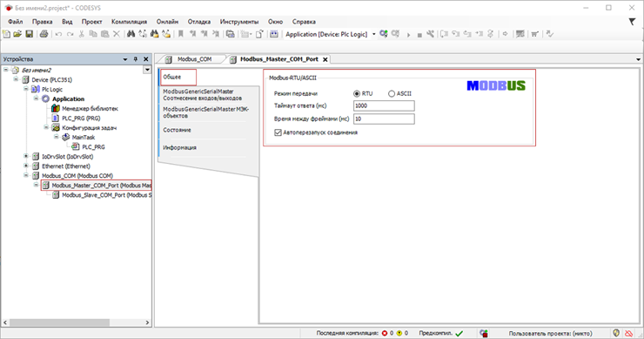Click the red disconnected icon in status bar
Screen dimensions: 644x339
629,333
